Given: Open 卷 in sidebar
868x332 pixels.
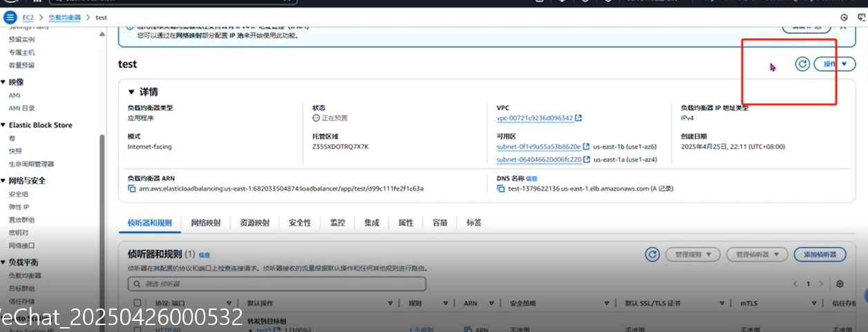Looking at the screenshot, I should coord(12,138).
